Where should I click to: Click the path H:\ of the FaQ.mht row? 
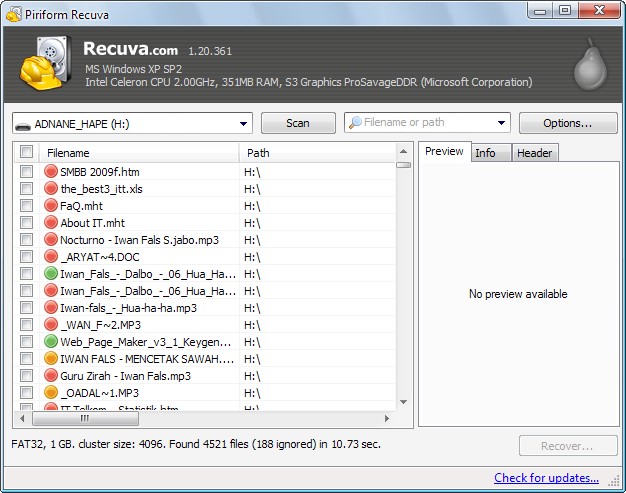click(252, 206)
